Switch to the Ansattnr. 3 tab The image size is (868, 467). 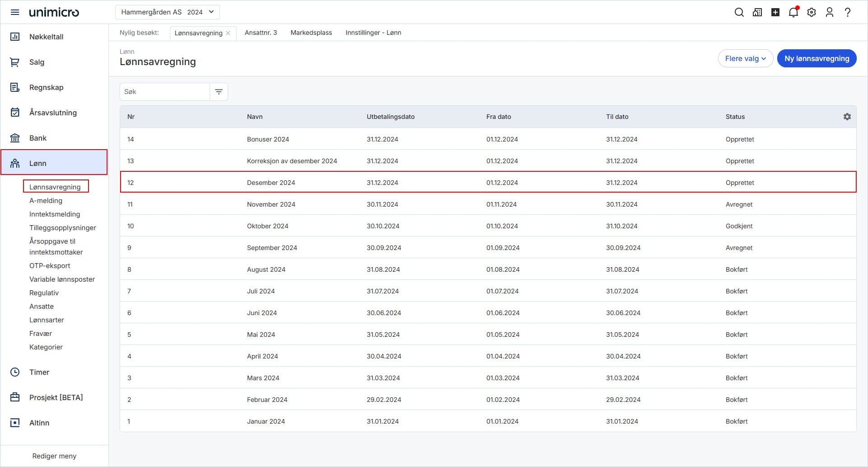tap(261, 33)
